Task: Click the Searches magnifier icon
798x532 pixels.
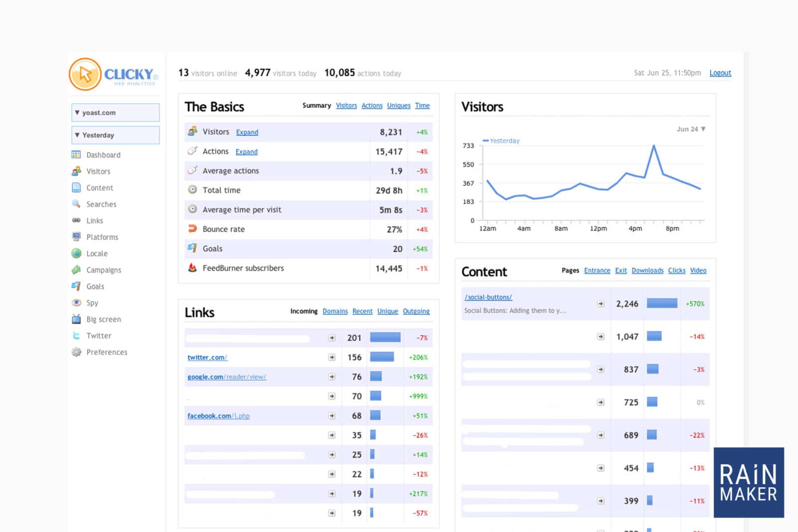Action: (x=76, y=204)
